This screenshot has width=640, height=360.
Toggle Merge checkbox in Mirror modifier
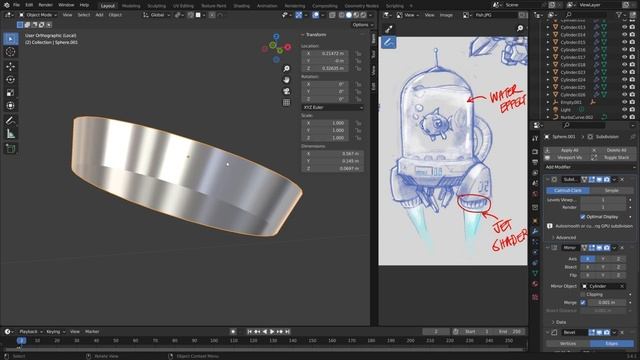583,302
